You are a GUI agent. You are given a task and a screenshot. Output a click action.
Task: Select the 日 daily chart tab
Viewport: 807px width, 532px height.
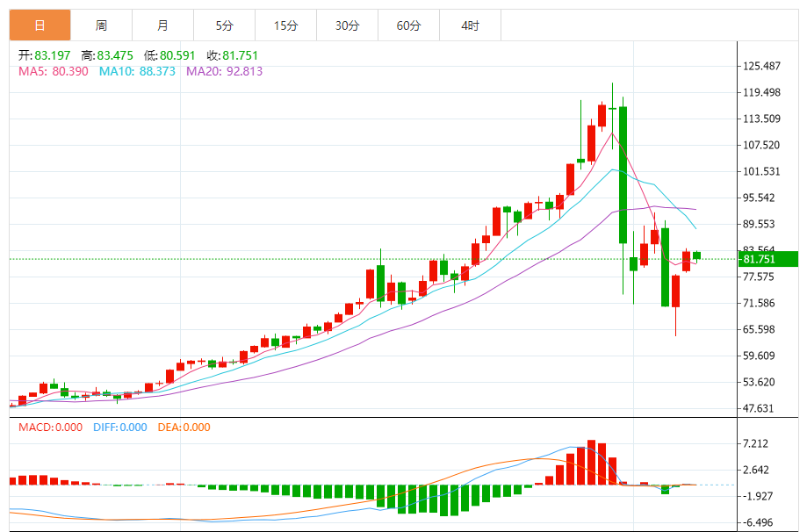40,25
